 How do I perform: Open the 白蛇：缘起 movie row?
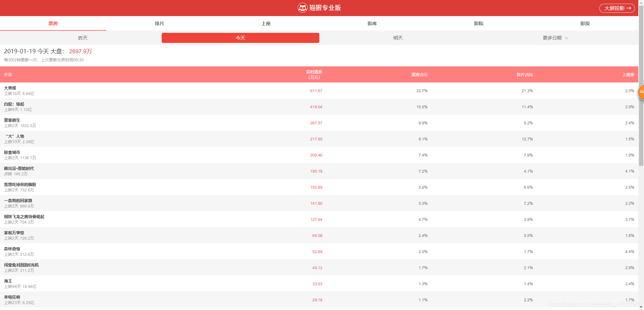pos(319,107)
